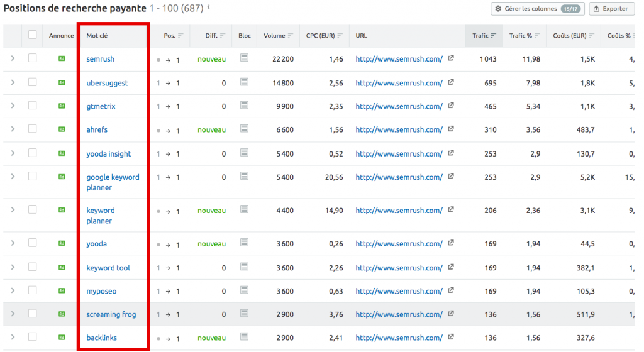Open the ad preview icon for semrush row
The image size is (644, 352).
(62, 58)
